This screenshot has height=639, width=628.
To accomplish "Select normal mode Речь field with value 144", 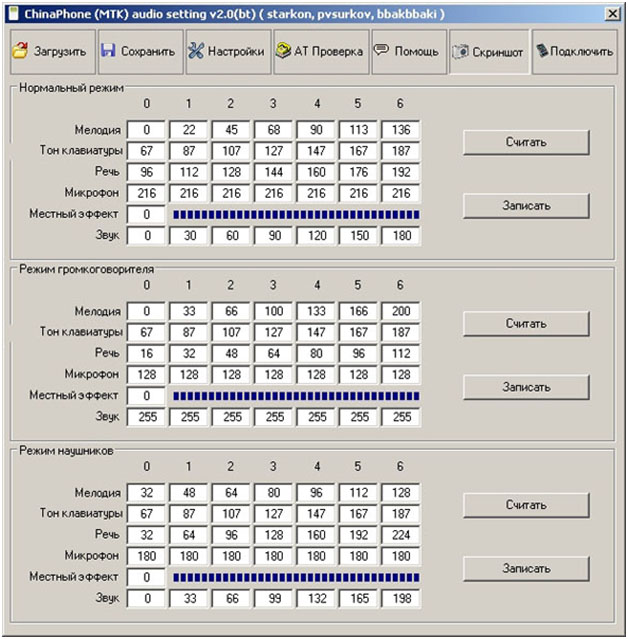I will click(x=273, y=172).
